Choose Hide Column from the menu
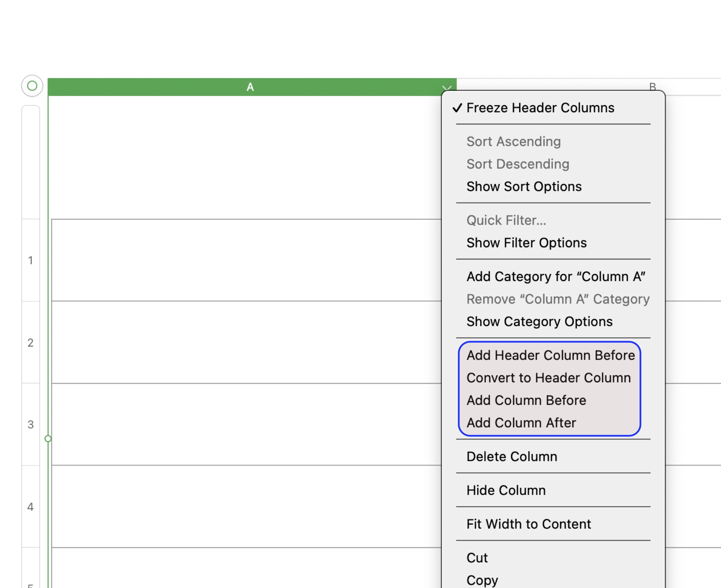 pos(506,490)
